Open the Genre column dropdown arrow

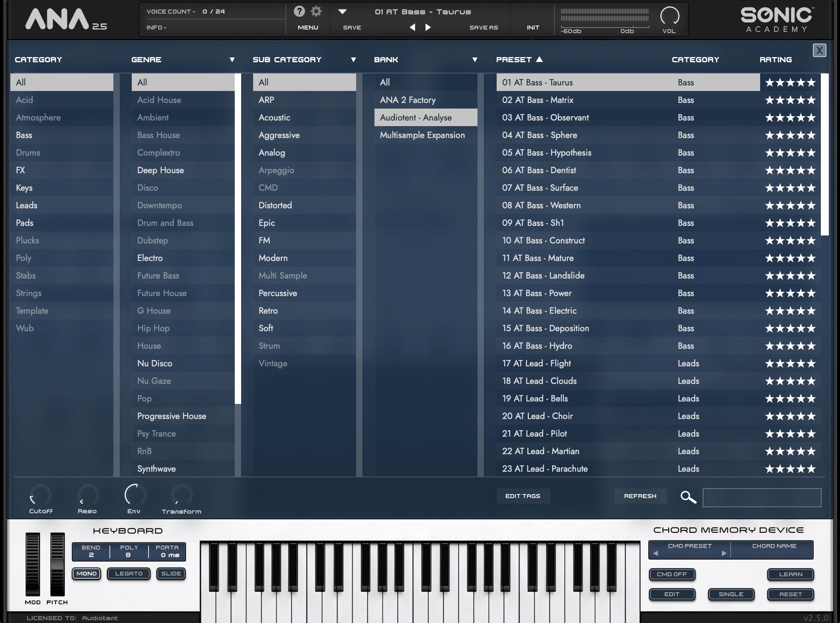pos(232,60)
